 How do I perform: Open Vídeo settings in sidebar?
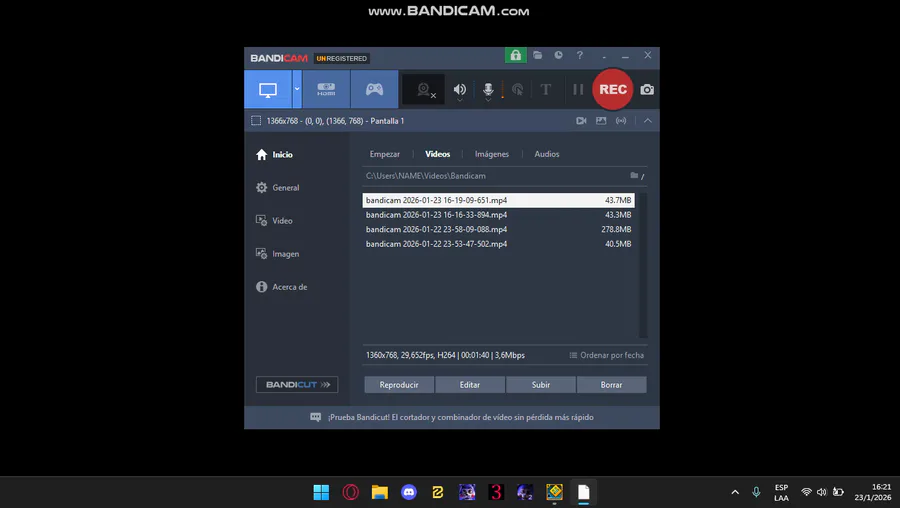click(x=274, y=220)
